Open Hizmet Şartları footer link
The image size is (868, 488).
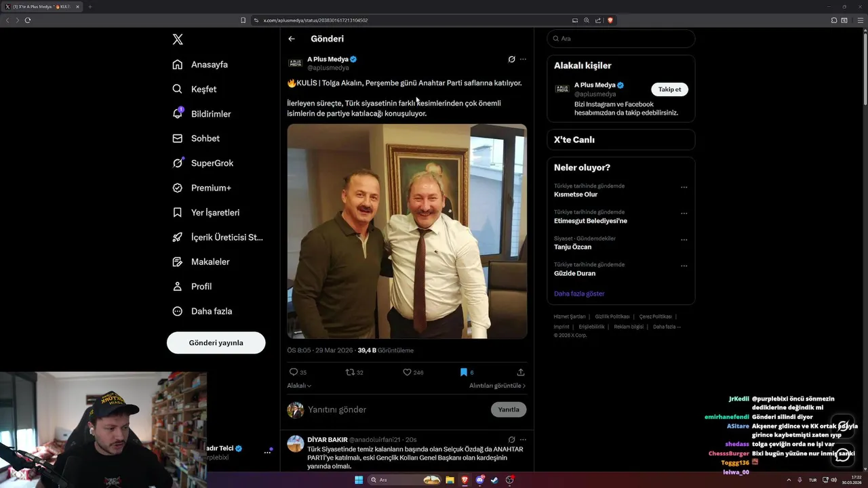point(570,317)
